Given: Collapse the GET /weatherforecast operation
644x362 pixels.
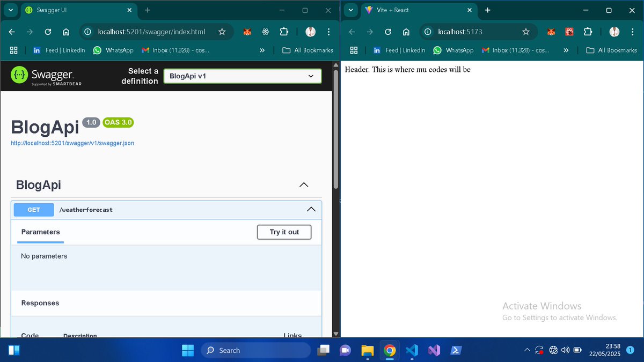Looking at the screenshot, I should pyautogui.click(x=311, y=210).
